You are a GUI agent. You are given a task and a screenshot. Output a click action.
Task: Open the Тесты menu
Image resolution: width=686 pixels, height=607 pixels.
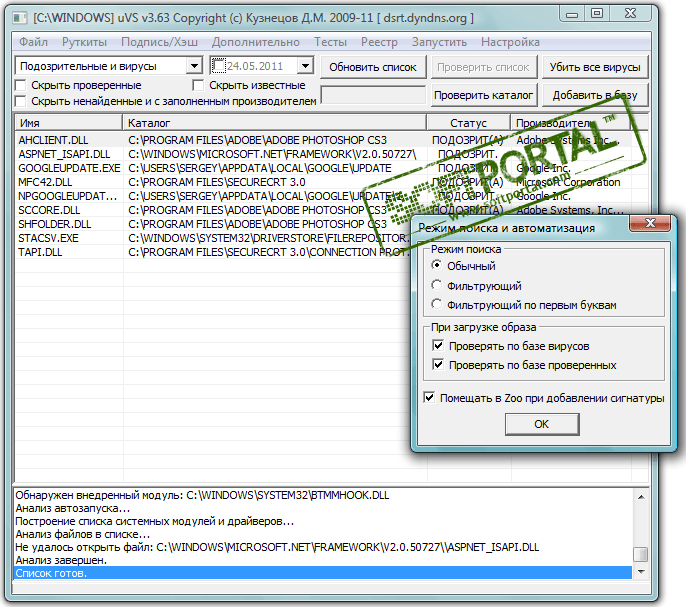[x=330, y=42]
